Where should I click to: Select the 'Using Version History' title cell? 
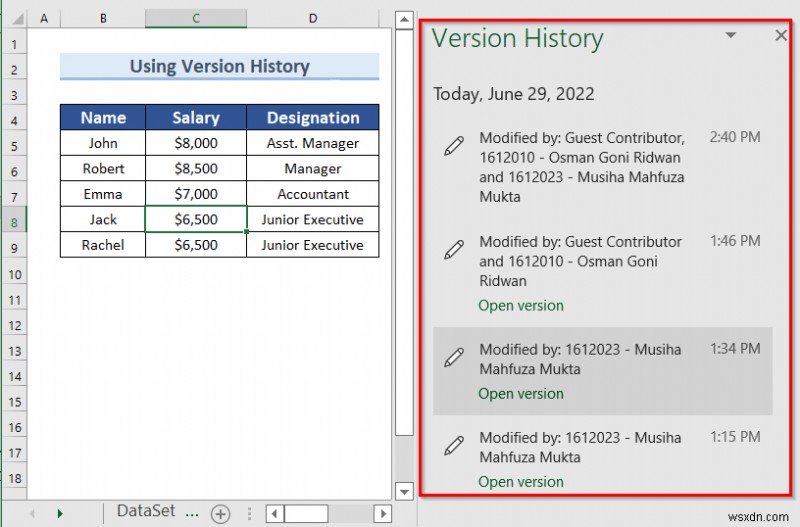219,66
